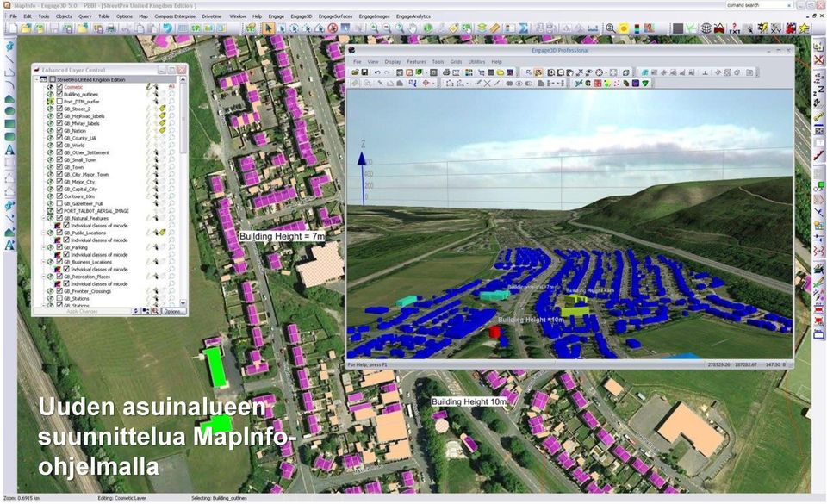Click the Unselect All tool icon
The height and width of the screenshot is (504, 827).
pyautogui.click(x=333, y=28)
